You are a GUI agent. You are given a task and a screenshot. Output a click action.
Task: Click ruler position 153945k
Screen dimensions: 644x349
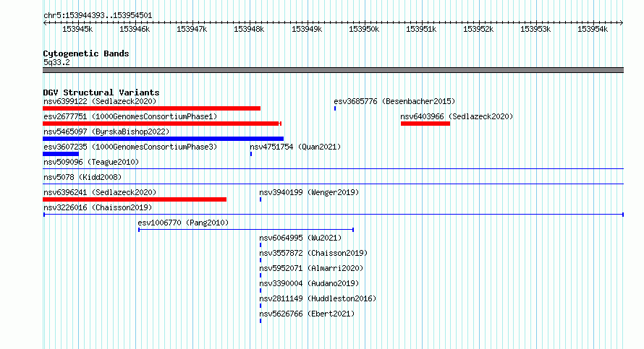[x=77, y=29]
